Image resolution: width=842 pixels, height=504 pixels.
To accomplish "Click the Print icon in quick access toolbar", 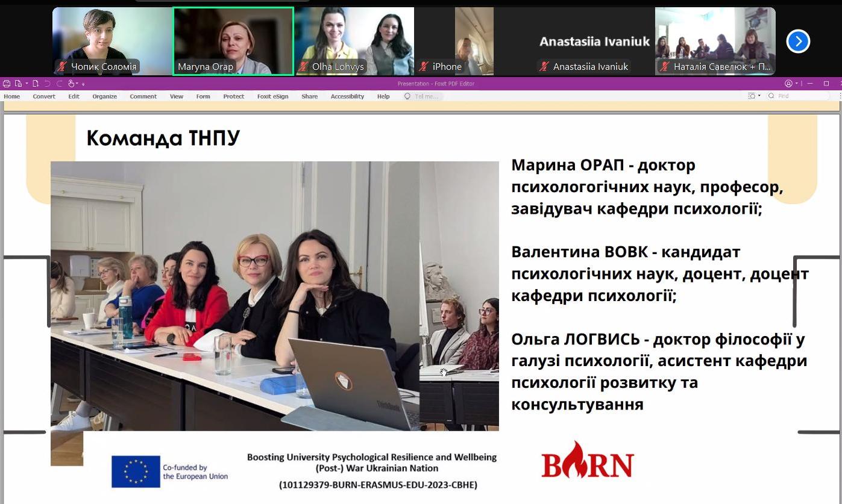I will tap(7, 84).
